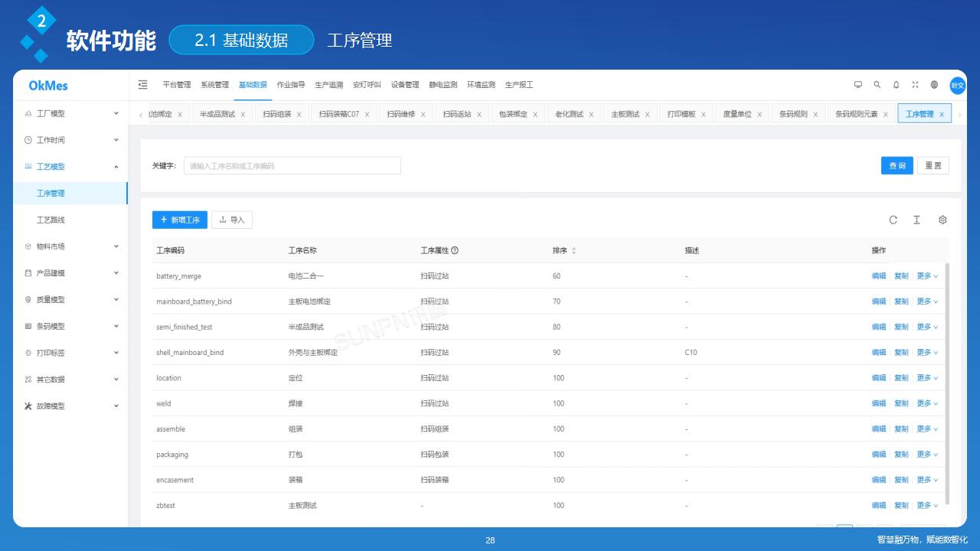
Task: Open 平台管理 top menu
Action: 177,85
